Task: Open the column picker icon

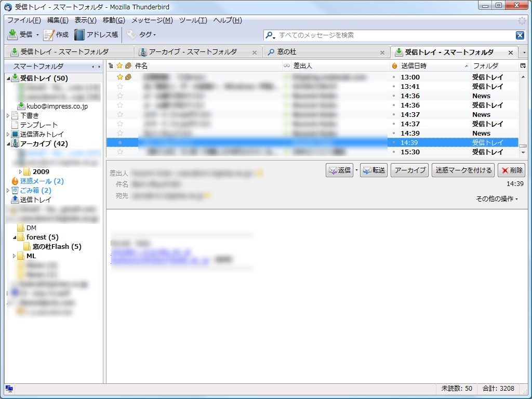Action: click(x=523, y=66)
